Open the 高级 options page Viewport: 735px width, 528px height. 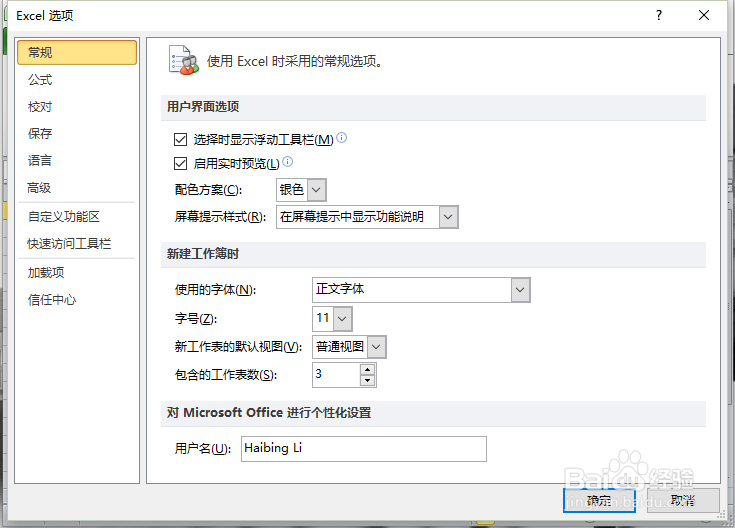point(39,188)
